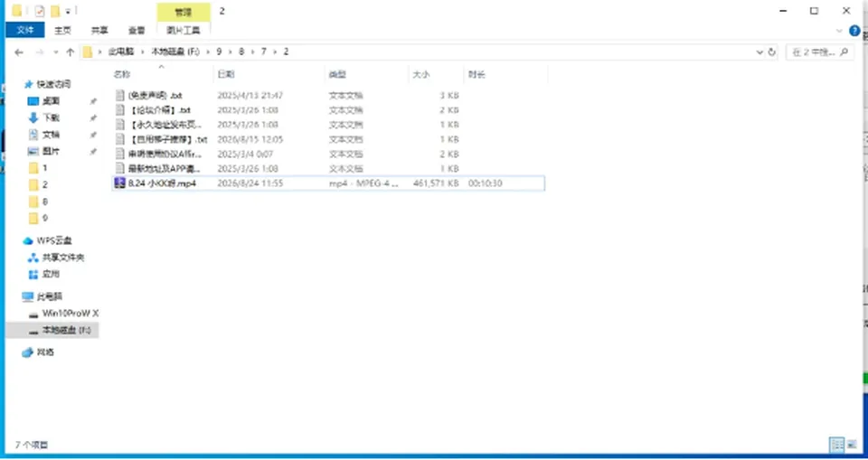868x460 pixels.
Task: Expand chevron after 此电脑 in breadcrumb
Action: 142,52
